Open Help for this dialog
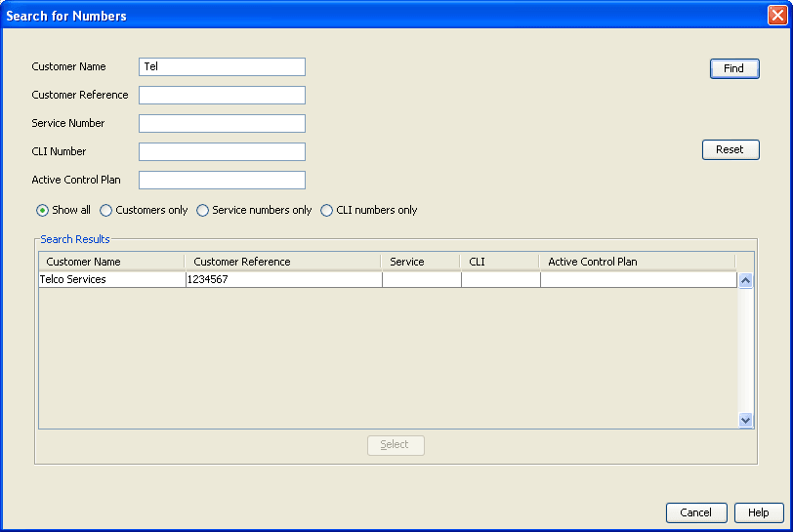This screenshot has width=793, height=532. pyautogui.click(x=759, y=512)
